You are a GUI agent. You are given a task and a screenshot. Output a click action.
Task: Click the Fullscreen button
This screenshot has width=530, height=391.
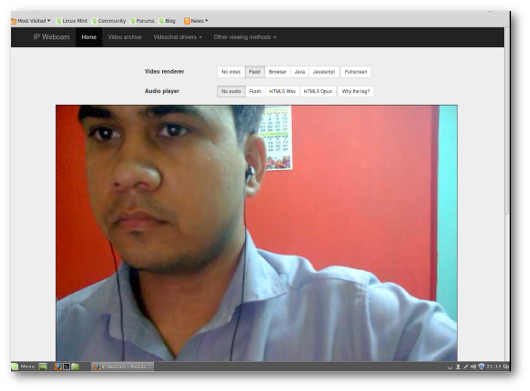click(356, 72)
